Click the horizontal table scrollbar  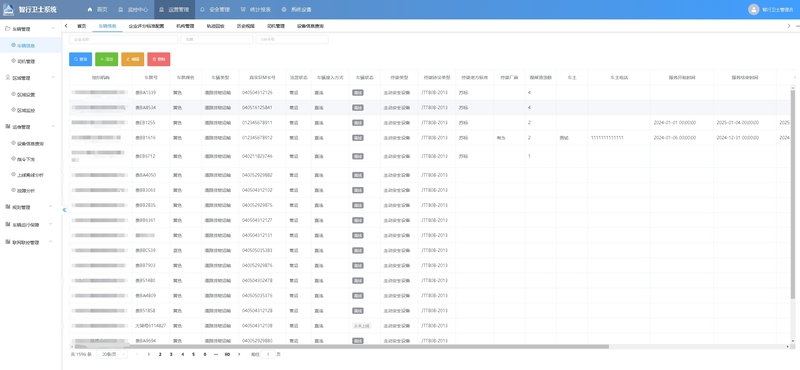point(339,347)
